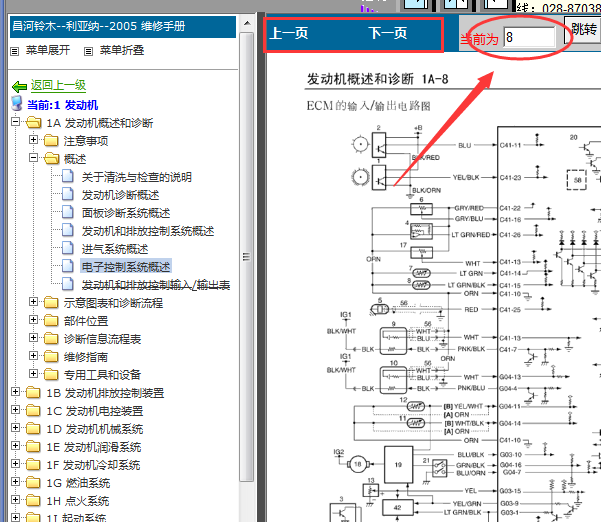Click 菜单折叠 to collapse menus
Screen dimensions: 601x522
122,50
